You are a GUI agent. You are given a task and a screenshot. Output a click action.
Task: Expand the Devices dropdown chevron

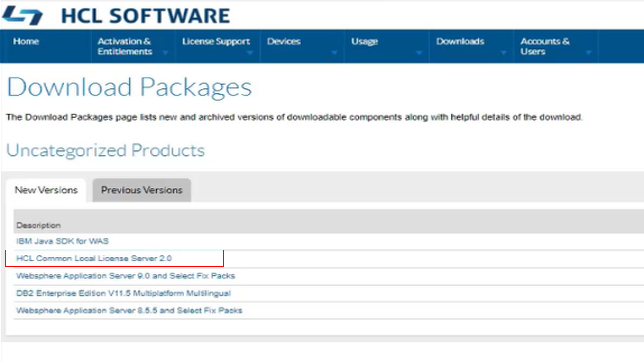334,53
